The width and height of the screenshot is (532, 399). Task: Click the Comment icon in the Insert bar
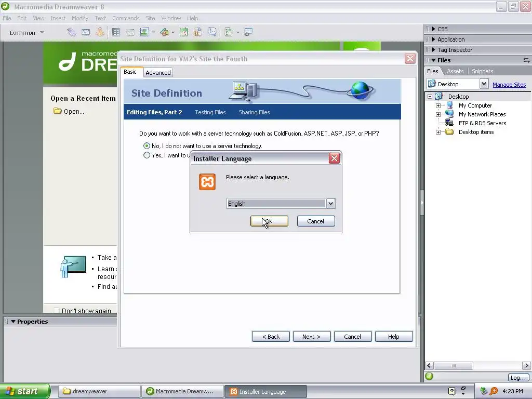pyautogui.click(x=212, y=32)
